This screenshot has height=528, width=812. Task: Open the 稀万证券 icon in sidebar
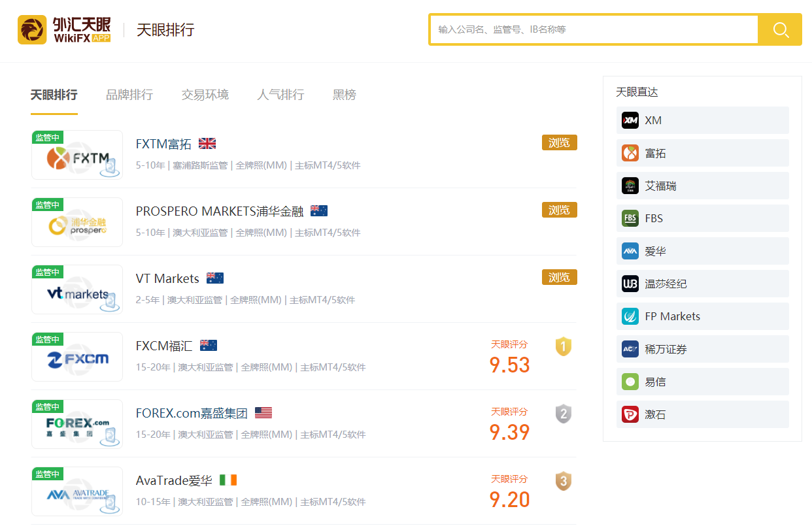(630, 349)
